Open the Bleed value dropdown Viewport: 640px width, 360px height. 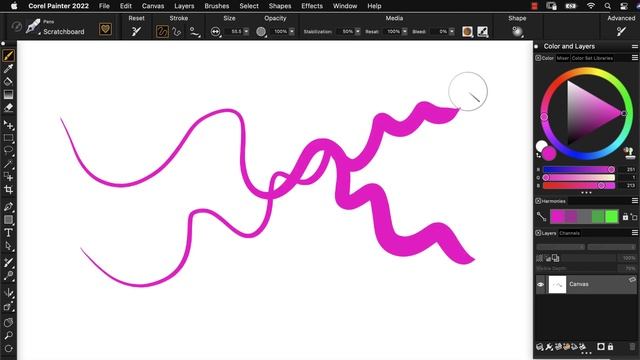coord(452,31)
